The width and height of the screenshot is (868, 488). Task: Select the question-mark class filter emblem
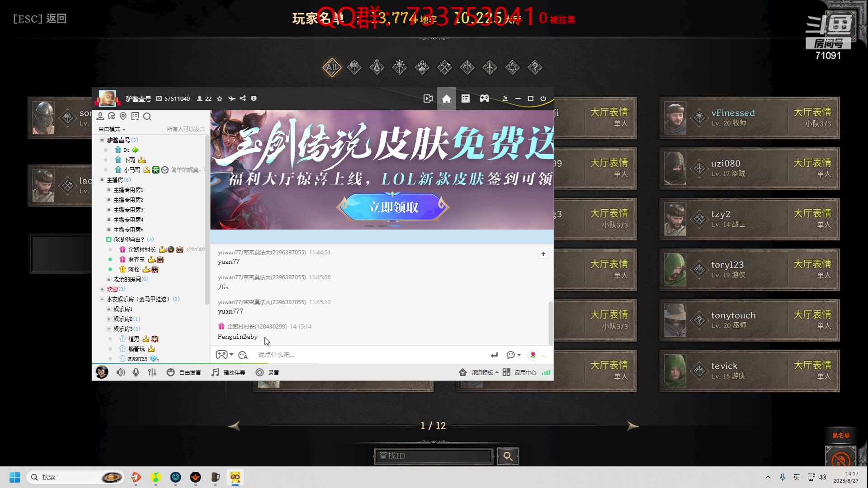pyautogui.click(x=535, y=68)
